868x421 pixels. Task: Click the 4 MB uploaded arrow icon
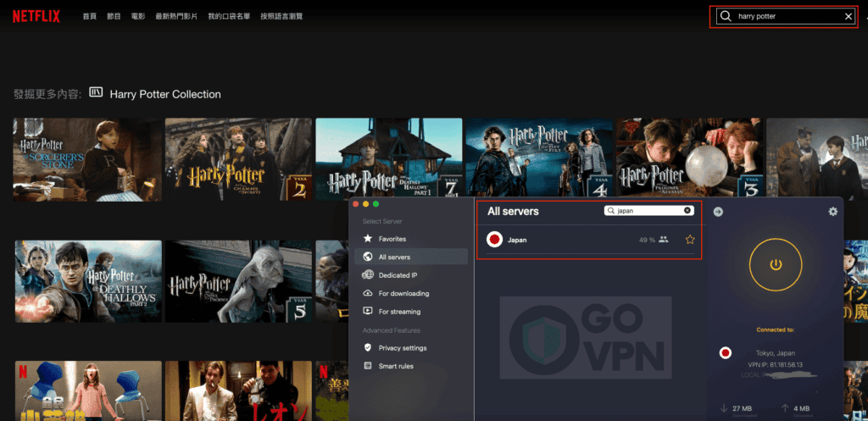click(x=784, y=408)
